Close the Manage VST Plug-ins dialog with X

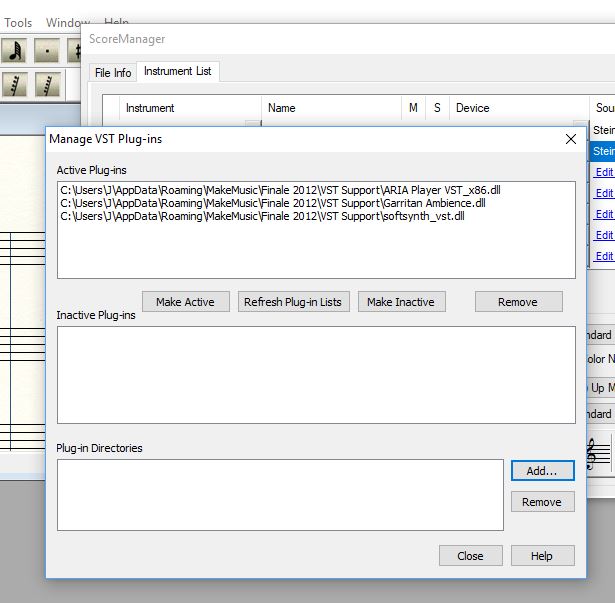coord(570,139)
